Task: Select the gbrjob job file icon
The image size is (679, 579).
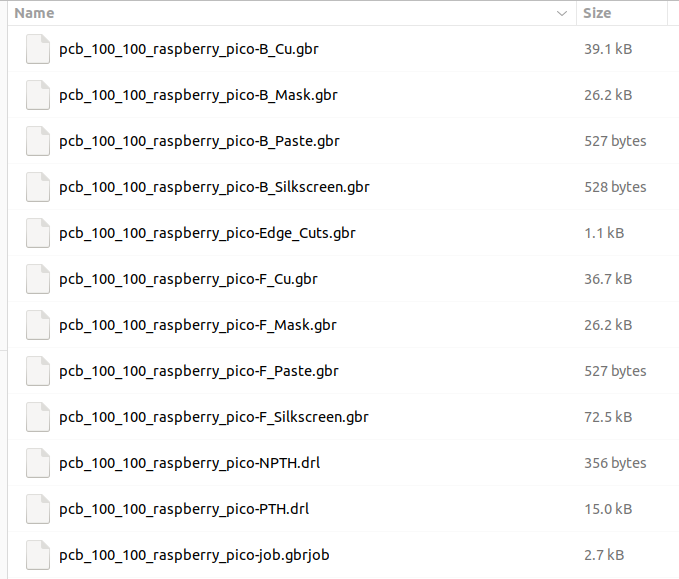Action: [x=38, y=555]
